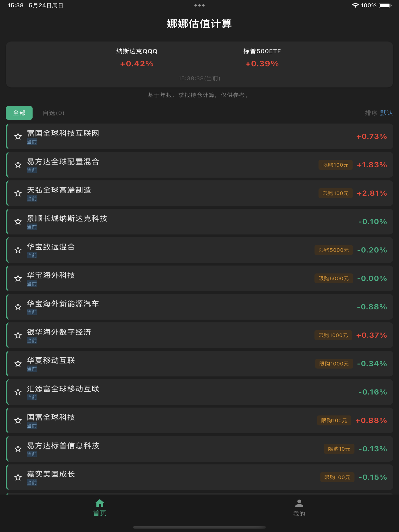
Task: Tap the star icon beside 嘉实美国成长
Action: 18,477
